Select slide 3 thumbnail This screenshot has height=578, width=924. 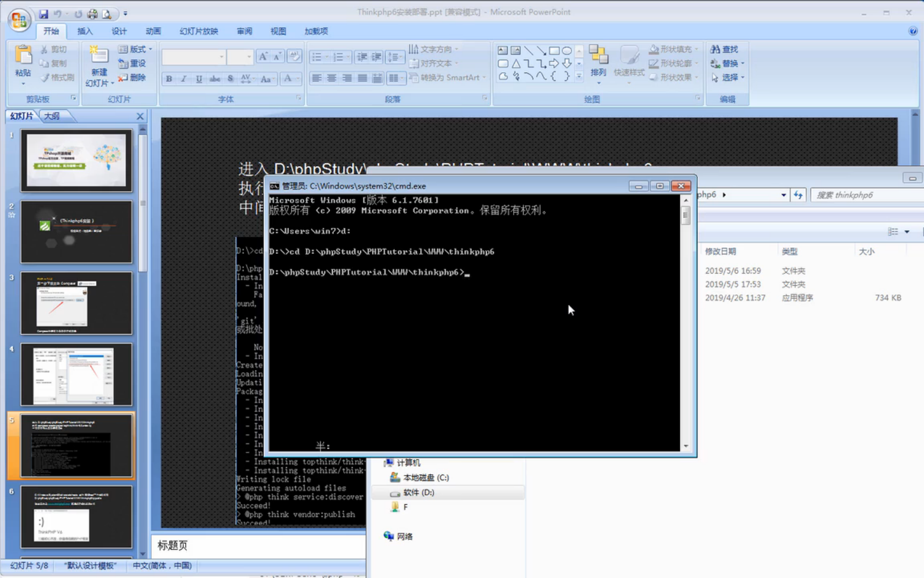pyautogui.click(x=76, y=303)
